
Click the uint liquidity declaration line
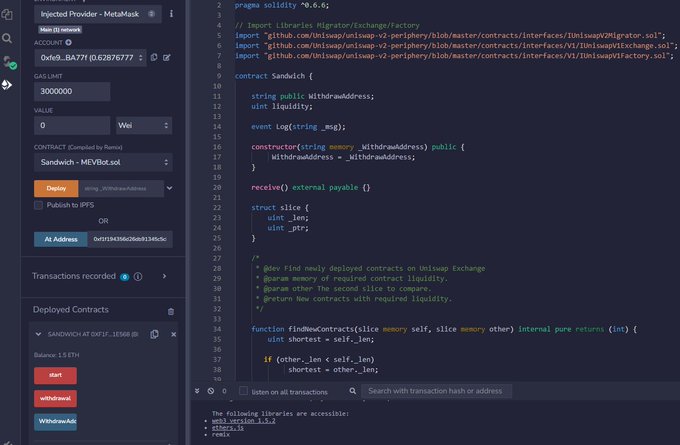[x=281, y=106]
